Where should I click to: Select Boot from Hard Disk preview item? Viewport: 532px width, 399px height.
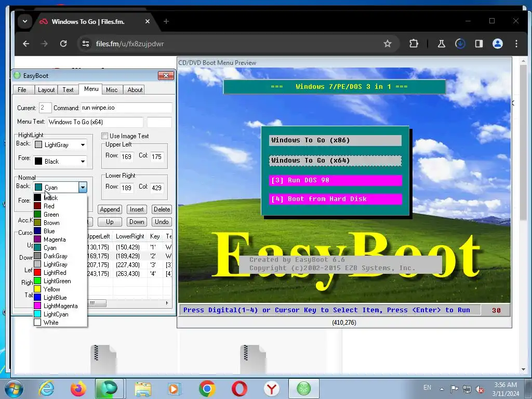[x=336, y=199]
